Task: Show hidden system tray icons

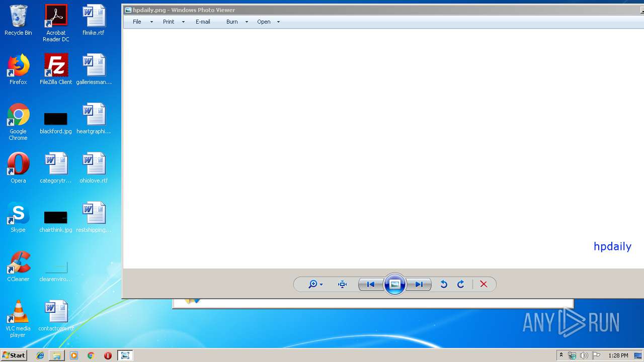Action: coord(561,355)
